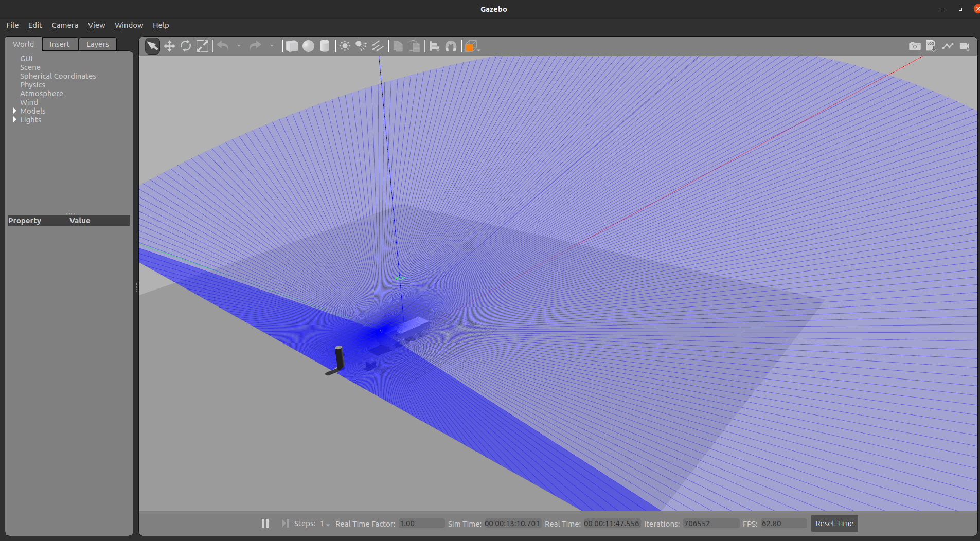Click the paste icon
The image size is (980, 541).
coord(414,46)
